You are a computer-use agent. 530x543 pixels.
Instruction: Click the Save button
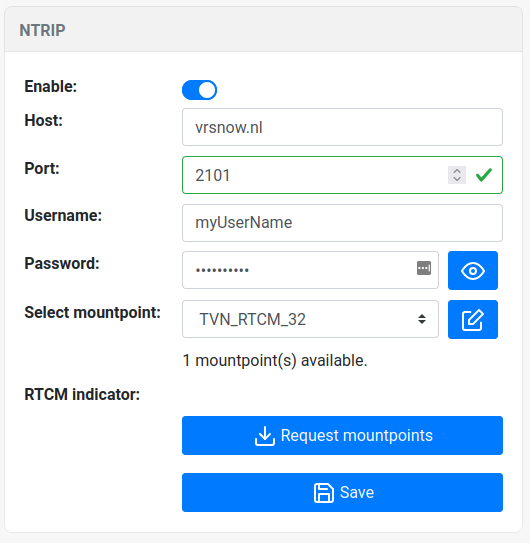(342, 492)
